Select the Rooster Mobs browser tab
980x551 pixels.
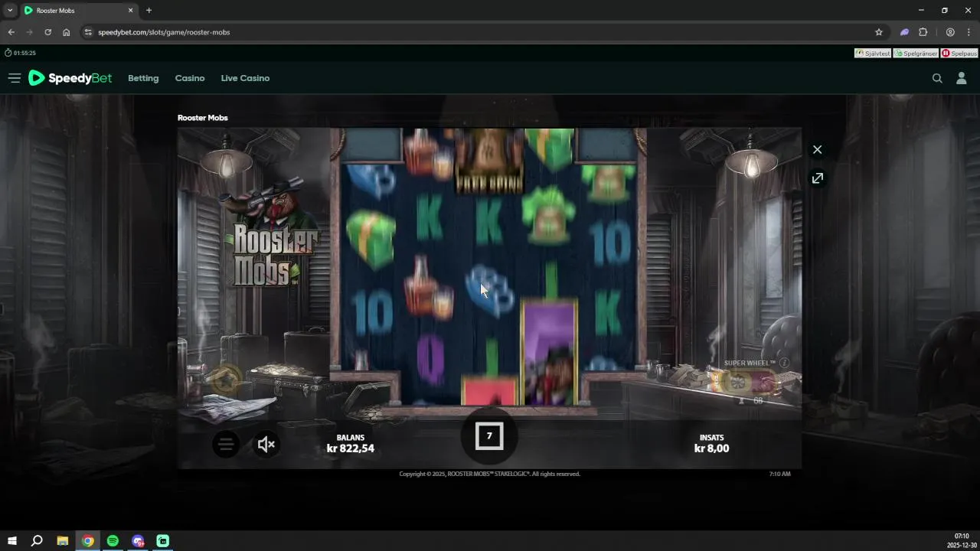78,11
